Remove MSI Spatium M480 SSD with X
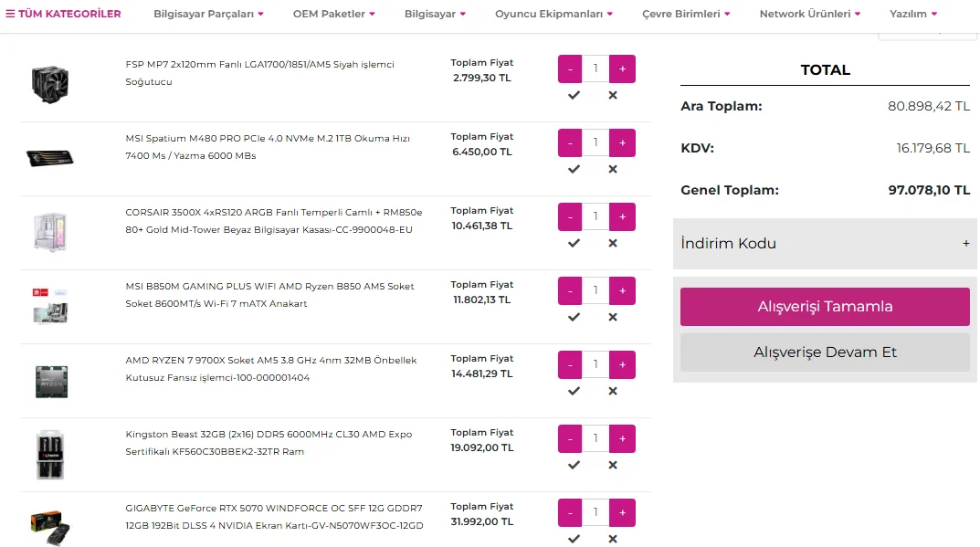The height and width of the screenshot is (547, 980). pos(613,169)
